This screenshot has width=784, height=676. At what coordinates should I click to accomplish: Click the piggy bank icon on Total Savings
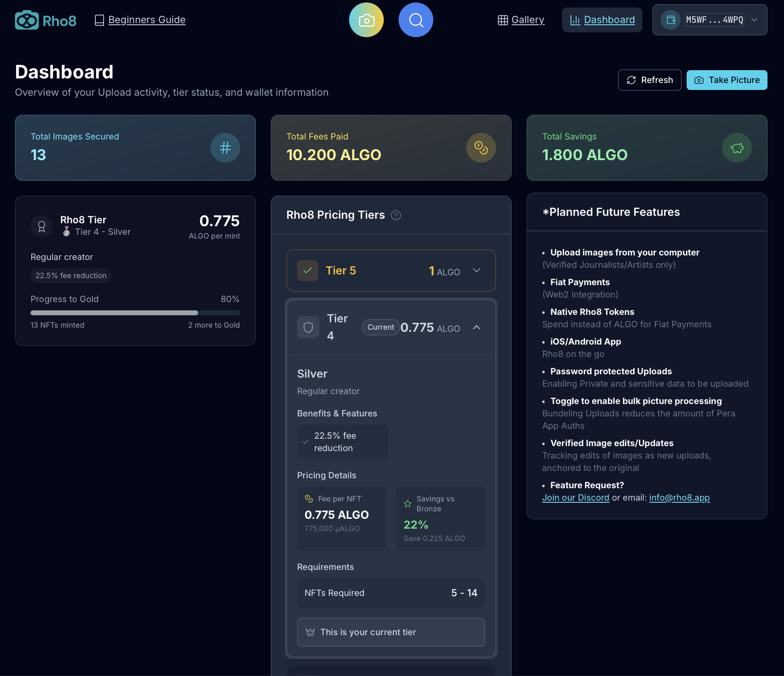coord(737,148)
